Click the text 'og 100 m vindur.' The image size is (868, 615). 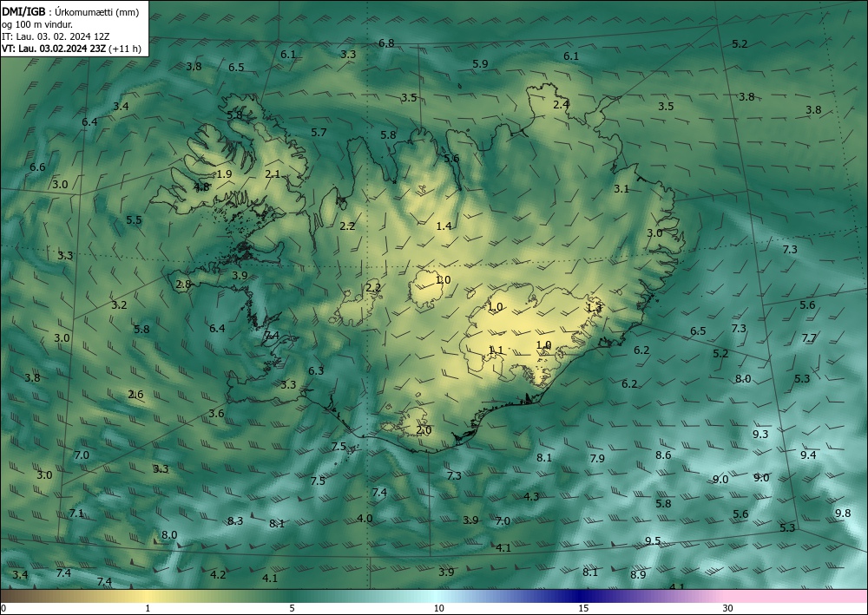pyautogui.click(x=37, y=24)
